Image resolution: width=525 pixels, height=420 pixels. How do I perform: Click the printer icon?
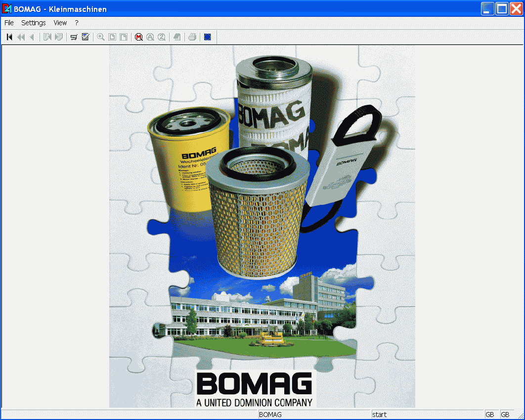[x=192, y=37]
